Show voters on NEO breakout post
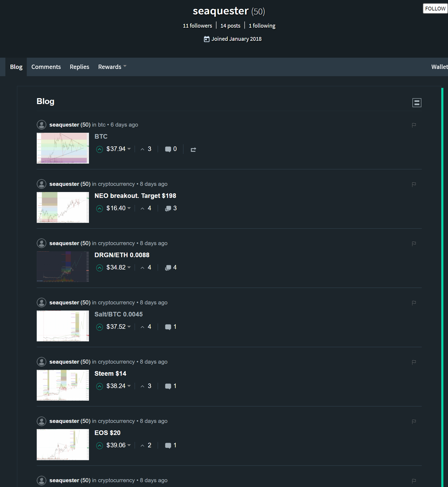 [x=146, y=208]
